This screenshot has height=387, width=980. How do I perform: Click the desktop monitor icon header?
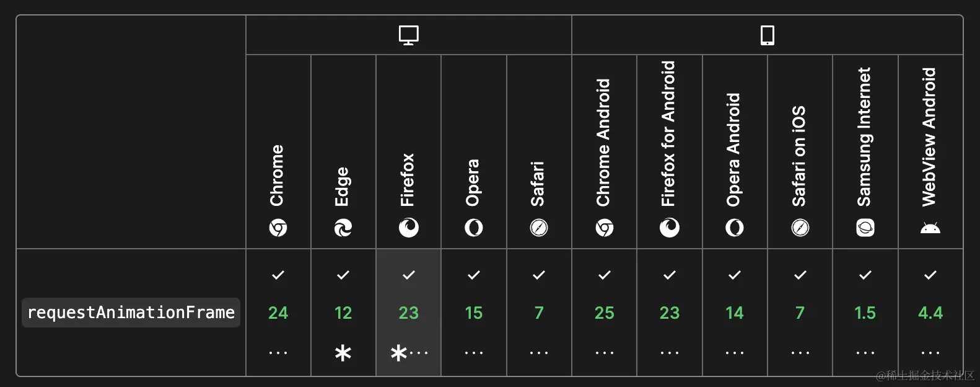coord(408,35)
